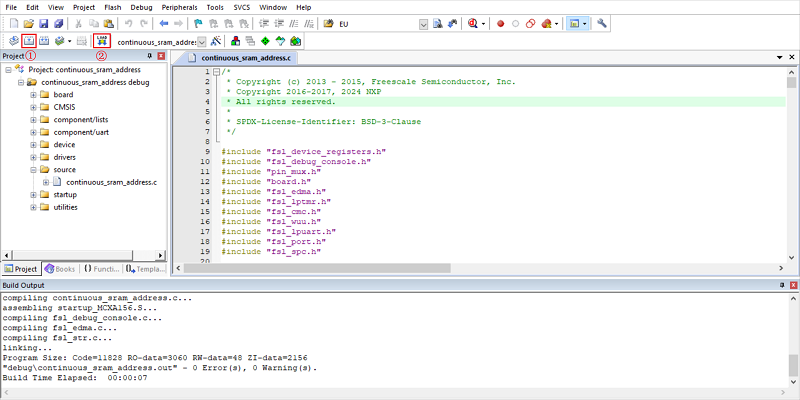Click the red Insert Breakpoint icon

tap(500, 22)
